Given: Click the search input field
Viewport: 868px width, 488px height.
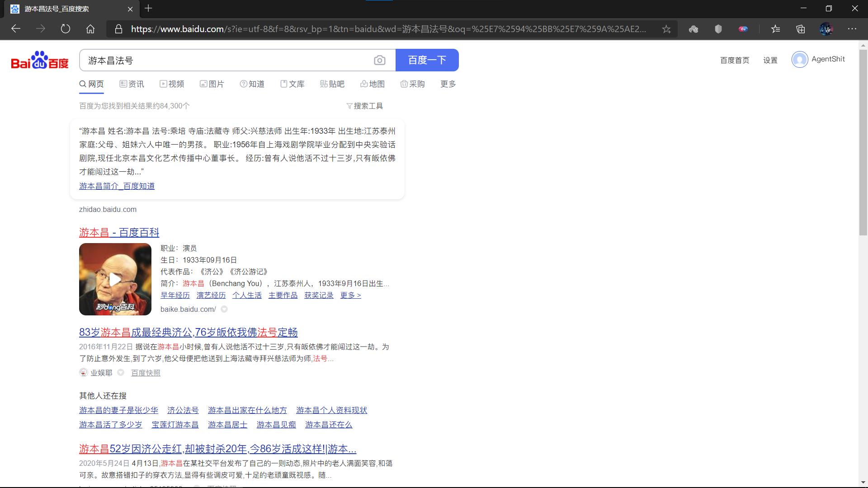Looking at the screenshot, I should pyautogui.click(x=226, y=60).
